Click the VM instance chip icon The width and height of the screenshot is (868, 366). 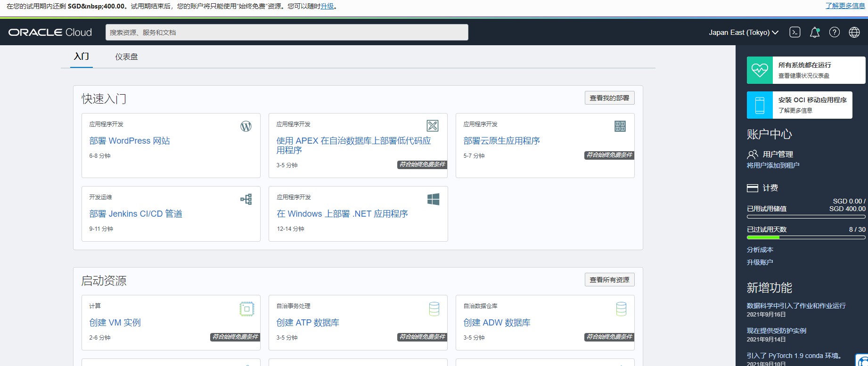click(x=247, y=309)
